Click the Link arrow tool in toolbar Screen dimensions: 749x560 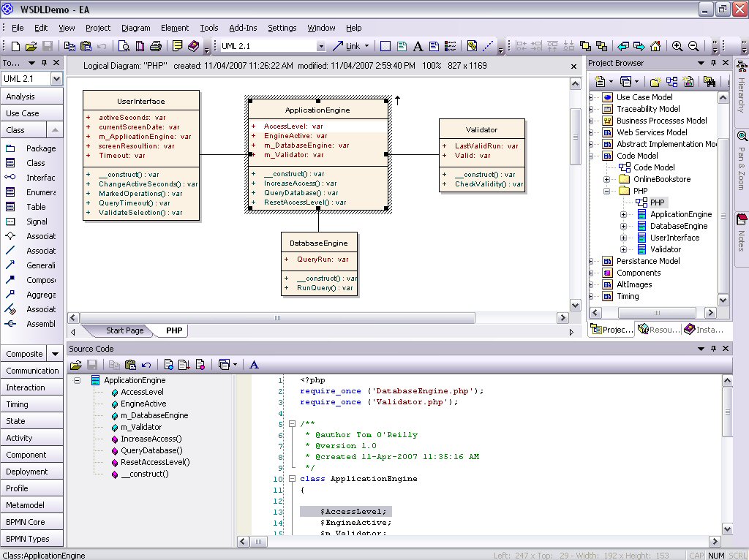pos(347,46)
